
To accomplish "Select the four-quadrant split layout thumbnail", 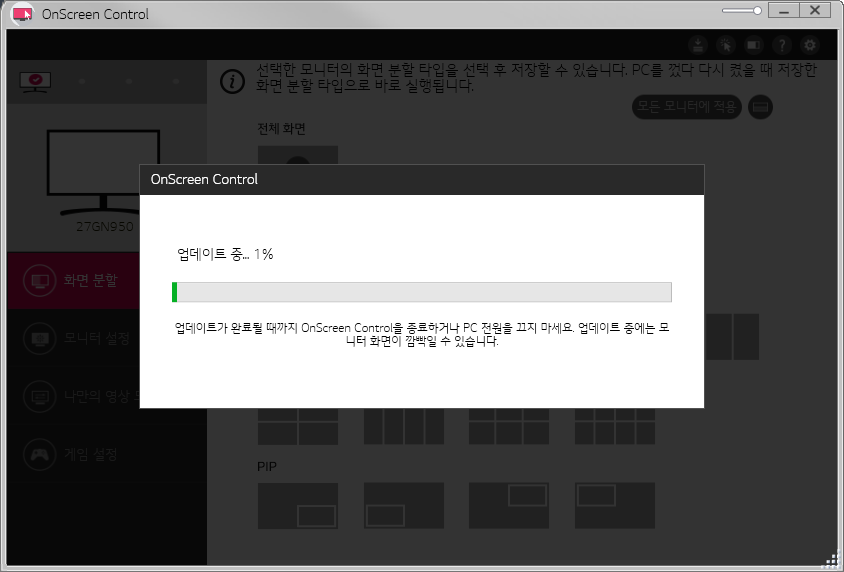I will (298, 426).
